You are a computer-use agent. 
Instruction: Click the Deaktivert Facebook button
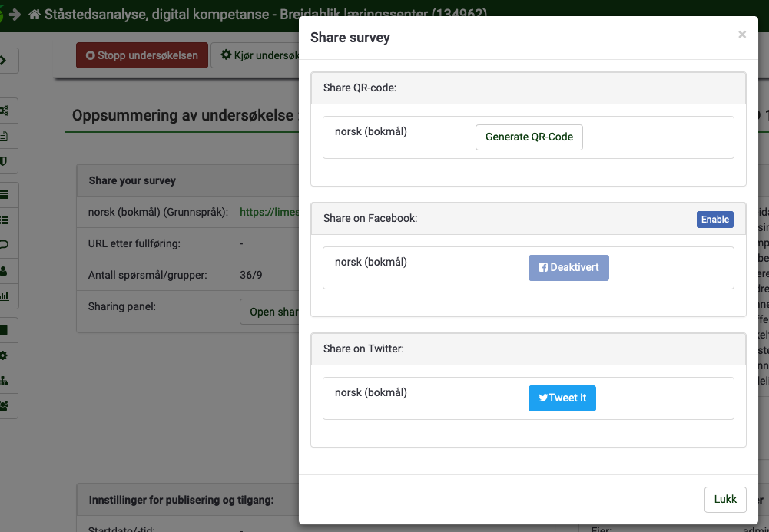pos(568,268)
